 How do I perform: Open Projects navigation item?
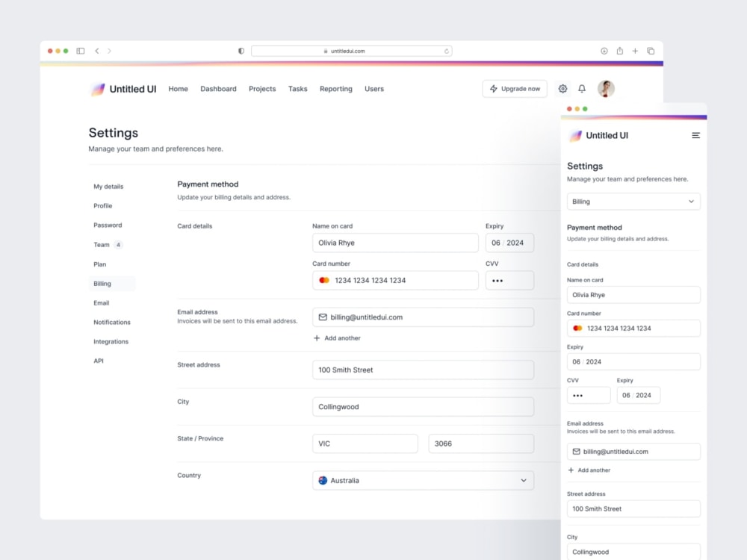coord(262,89)
